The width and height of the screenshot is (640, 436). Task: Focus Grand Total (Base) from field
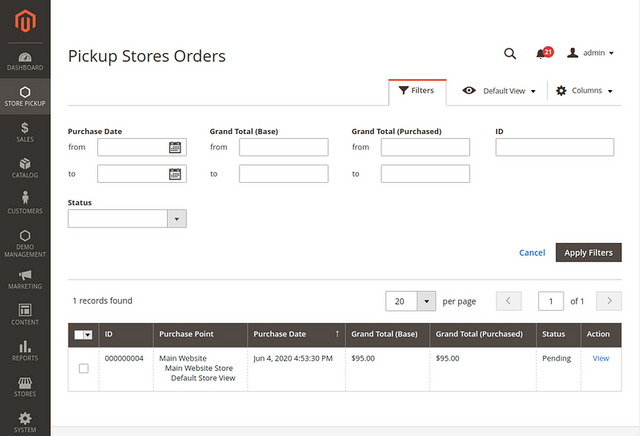click(284, 147)
